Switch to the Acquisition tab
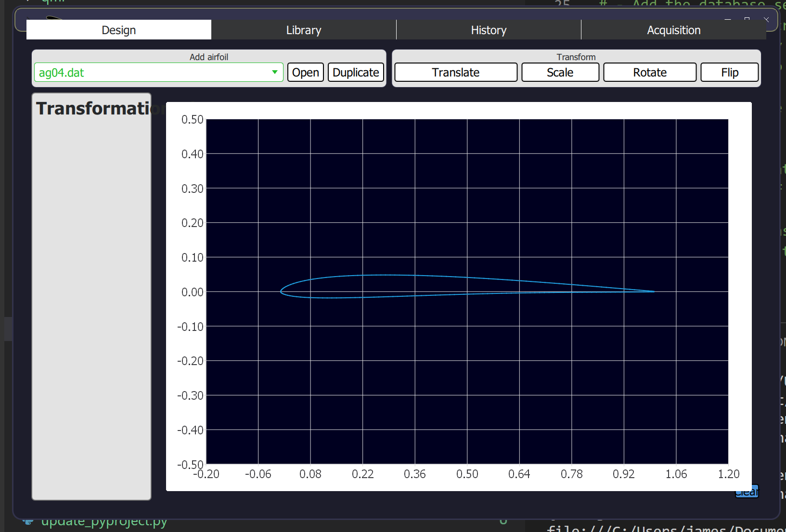 pyautogui.click(x=673, y=30)
